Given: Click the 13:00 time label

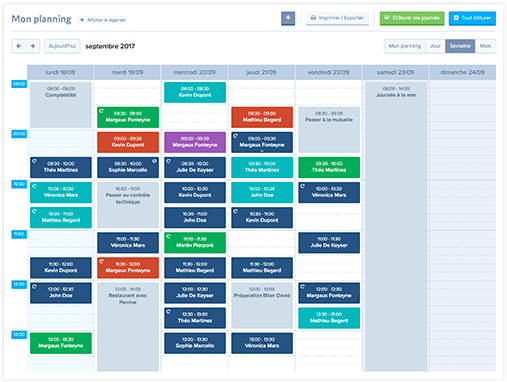Looking at the screenshot, I should click(x=19, y=334).
